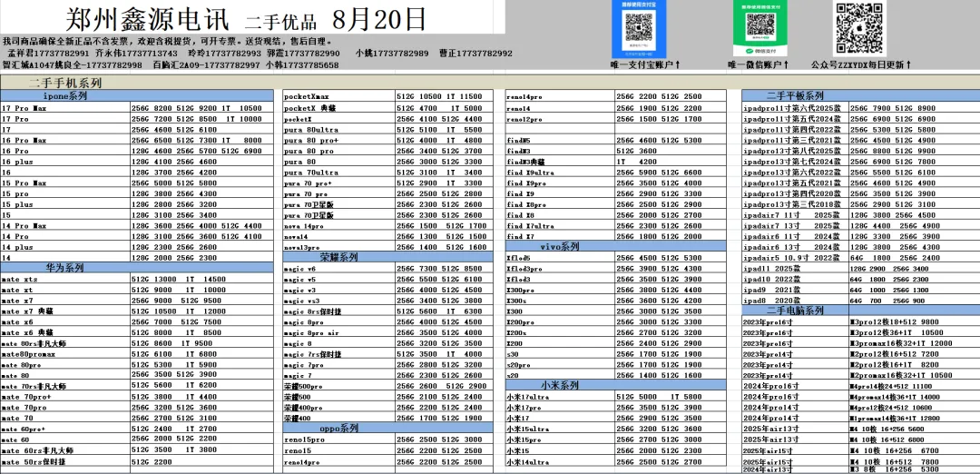
Task: Click the "magic 8pro air" model cell
Action: pos(338,332)
